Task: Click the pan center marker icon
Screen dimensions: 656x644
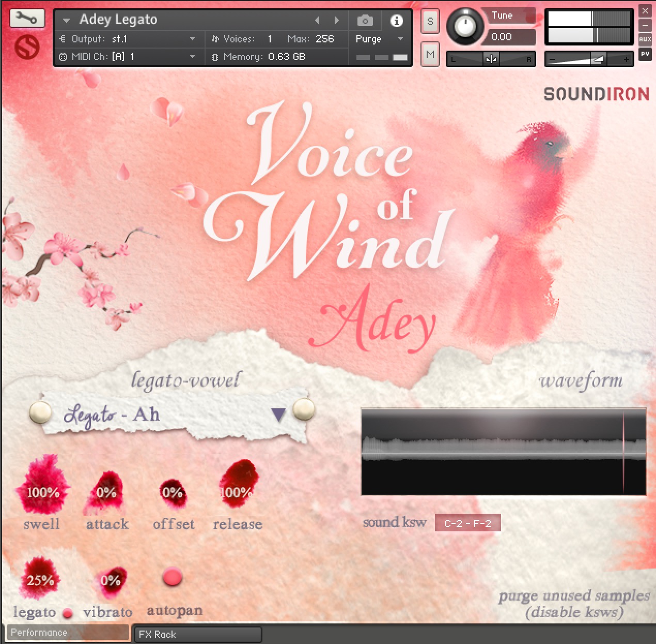Action: 491,59
